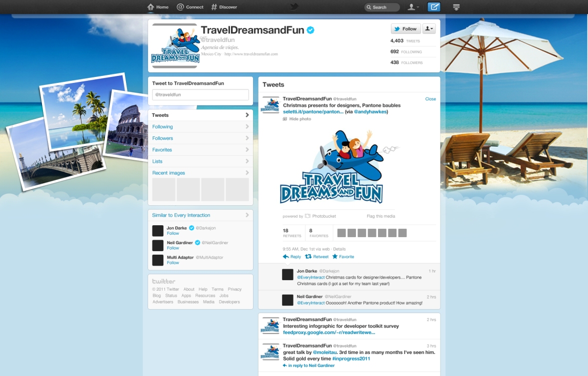
Task: Follow Jon Darke in suggestions
Action: 173,233
